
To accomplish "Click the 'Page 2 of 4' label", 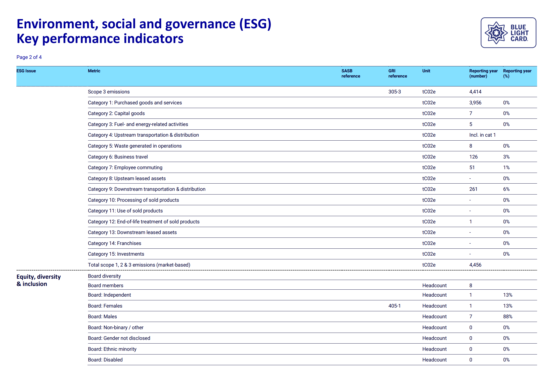I will [29, 57].
